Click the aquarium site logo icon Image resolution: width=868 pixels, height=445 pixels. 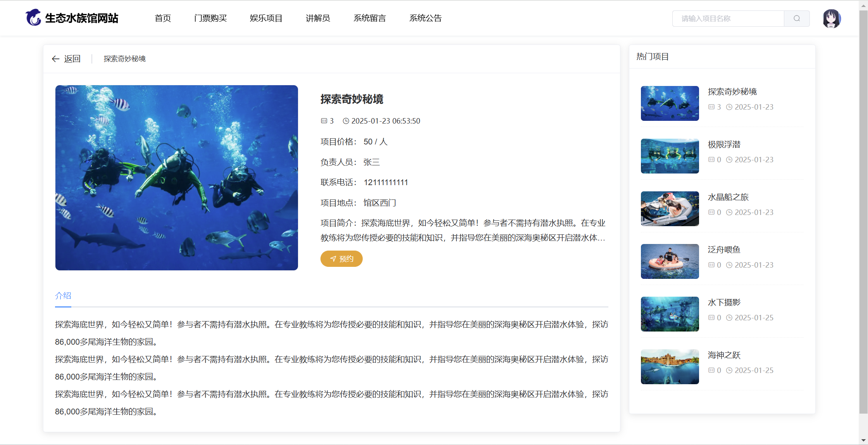[33, 18]
